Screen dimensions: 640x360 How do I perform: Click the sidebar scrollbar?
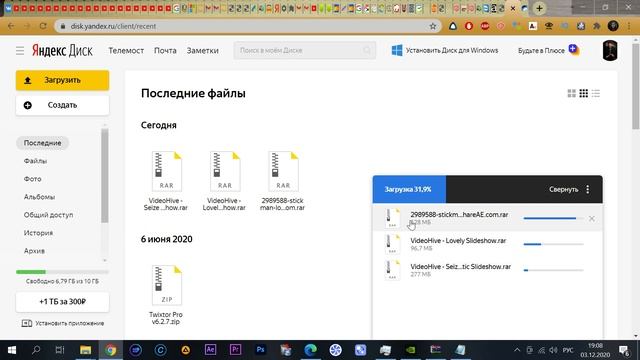pyautogui.click(x=105, y=176)
